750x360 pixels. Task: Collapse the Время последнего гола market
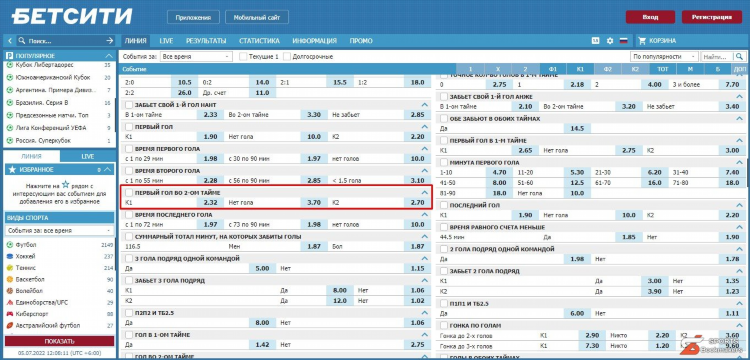coord(424,215)
